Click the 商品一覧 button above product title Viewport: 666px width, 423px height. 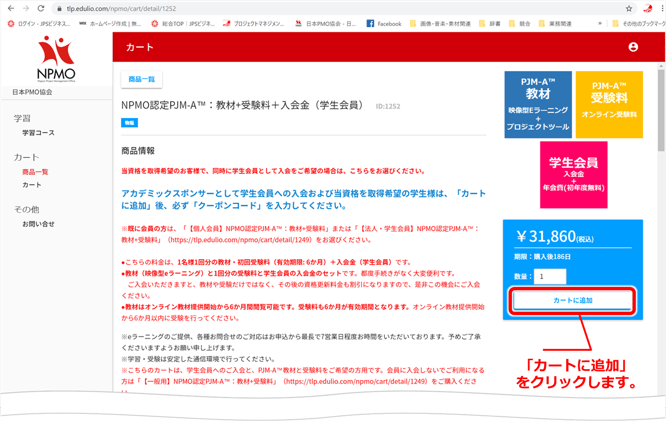(x=141, y=79)
